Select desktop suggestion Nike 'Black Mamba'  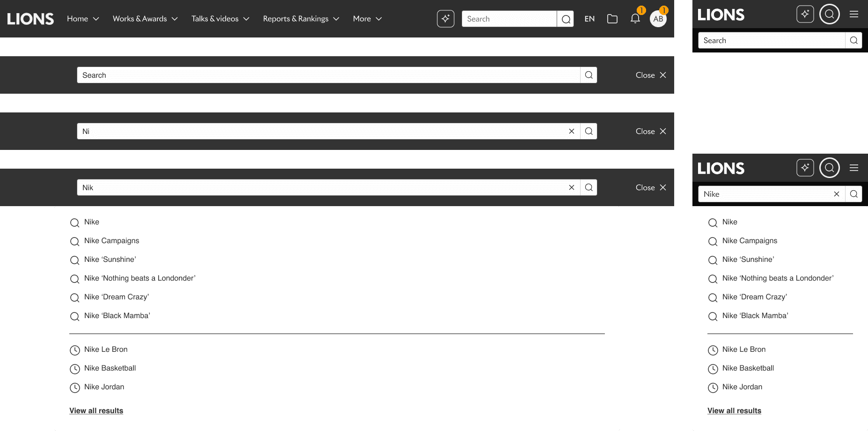click(x=110, y=316)
